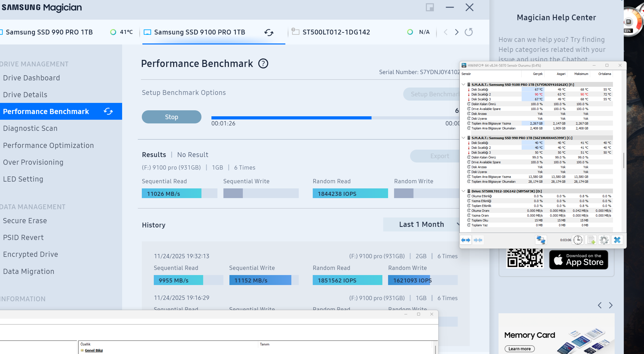Open Drive Details in sidebar
Screen dimensions: 644x354
[x=25, y=95]
